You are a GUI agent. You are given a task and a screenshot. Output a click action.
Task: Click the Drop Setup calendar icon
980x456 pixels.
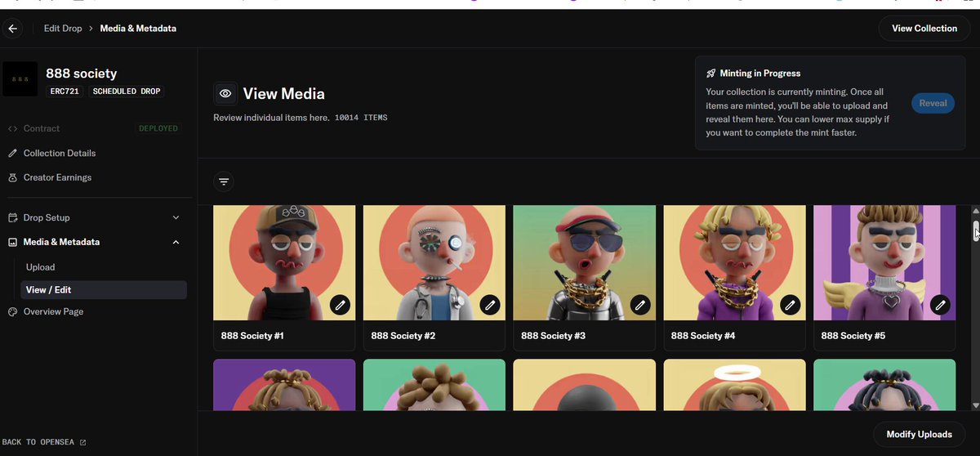coord(12,217)
